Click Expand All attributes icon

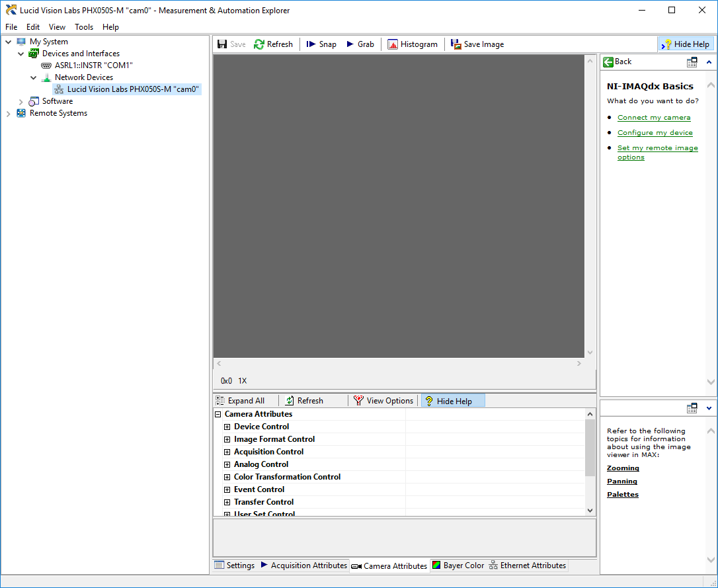pos(220,401)
